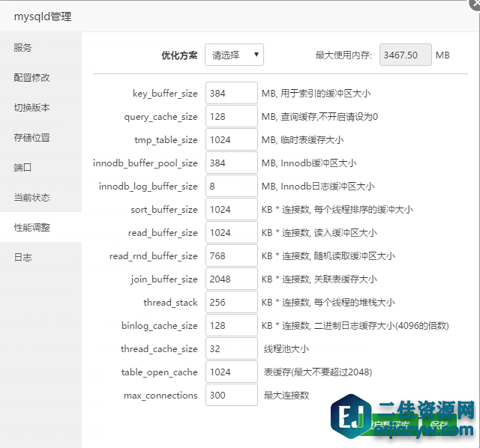The width and height of the screenshot is (480, 448).
Task: Edit the key_buffer_size value field
Action: point(232,93)
